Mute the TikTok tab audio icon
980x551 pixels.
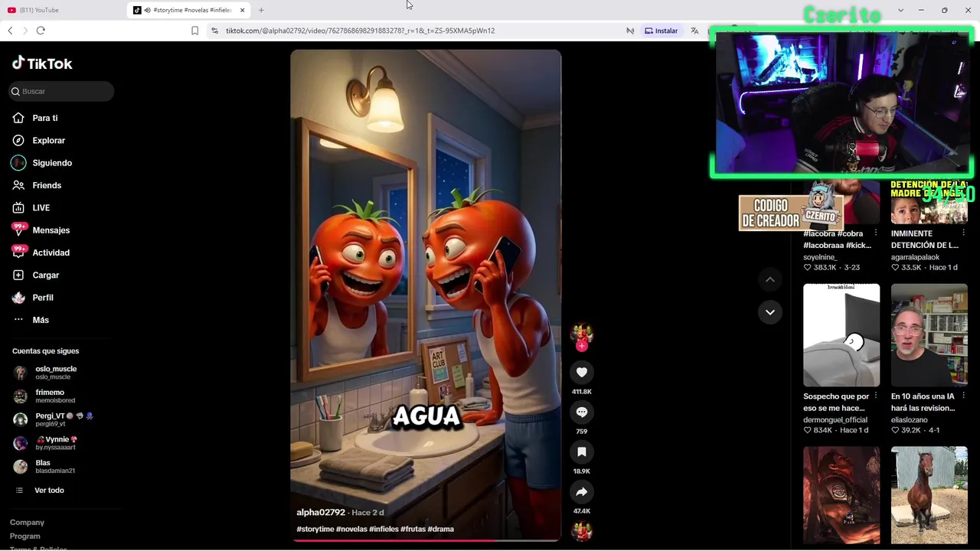click(147, 10)
